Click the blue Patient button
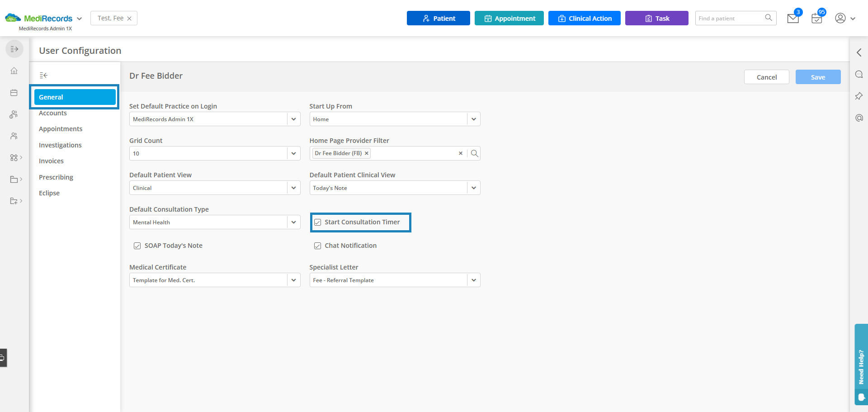Viewport: 868px width, 412px height. point(439,18)
